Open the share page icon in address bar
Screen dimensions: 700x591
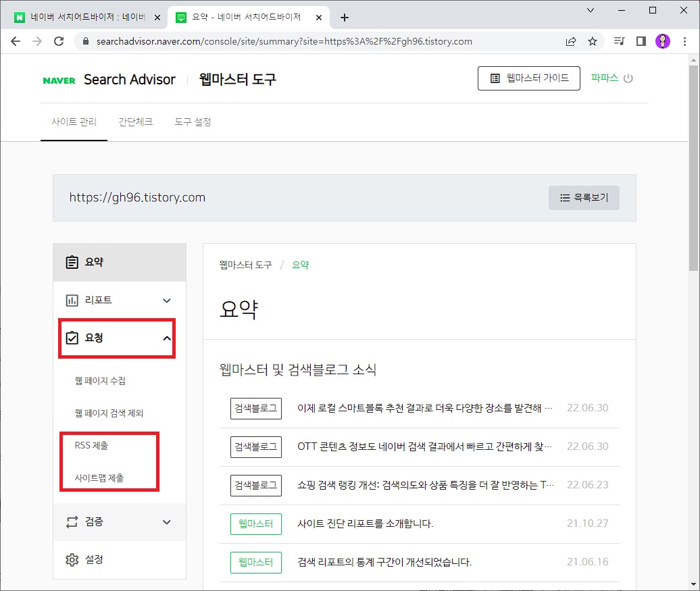pyautogui.click(x=571, y=41)
